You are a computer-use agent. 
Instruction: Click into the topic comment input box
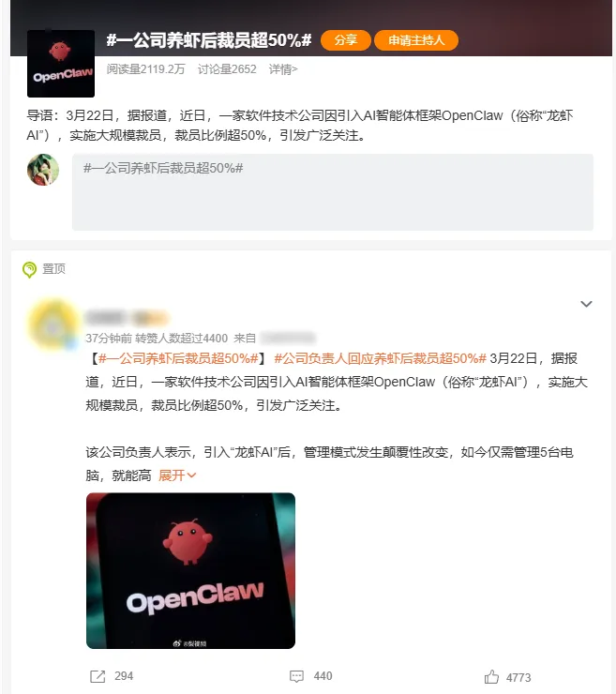(333, 192)
